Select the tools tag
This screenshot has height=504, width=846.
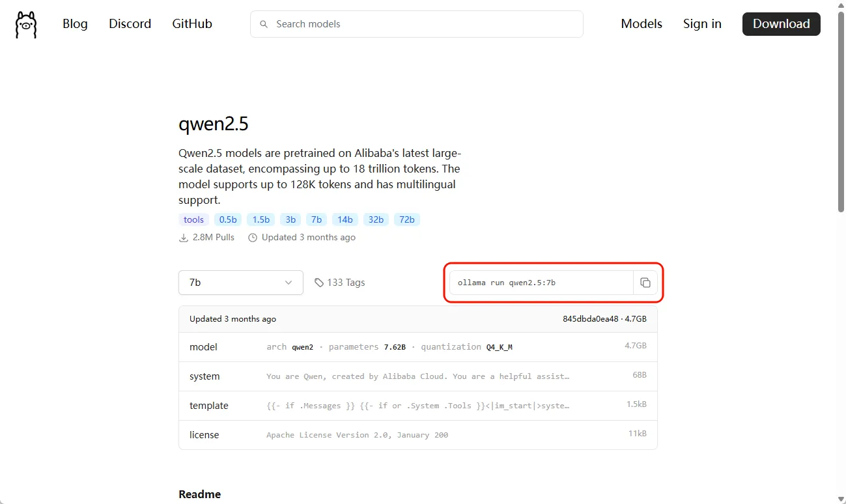(193, 219)
